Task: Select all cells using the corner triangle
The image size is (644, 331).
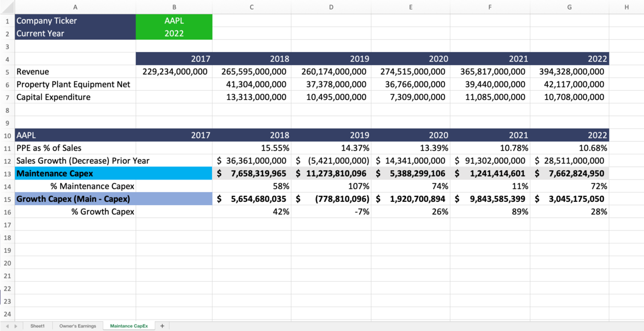Action: click(x=7, y=7)
